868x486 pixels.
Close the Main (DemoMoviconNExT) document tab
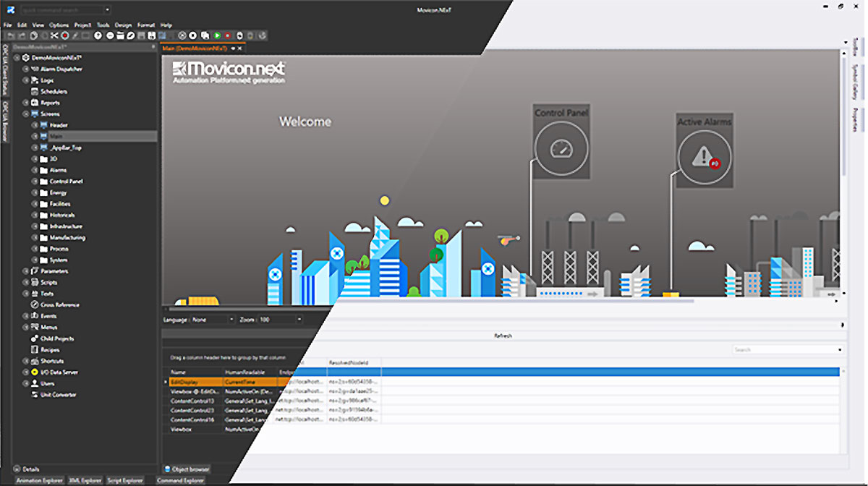239,48
